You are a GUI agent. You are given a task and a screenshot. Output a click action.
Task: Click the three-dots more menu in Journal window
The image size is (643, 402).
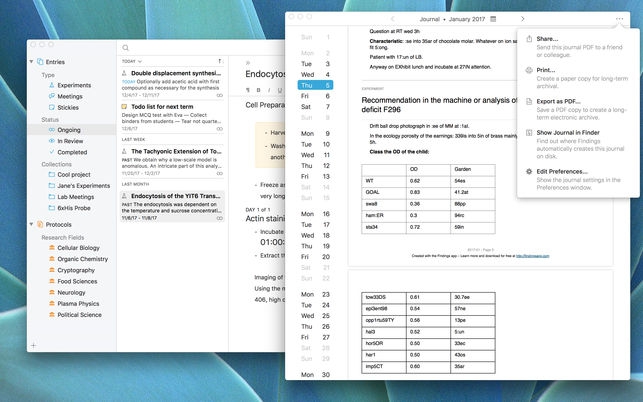pyautogui.click(x=619, y=19)
